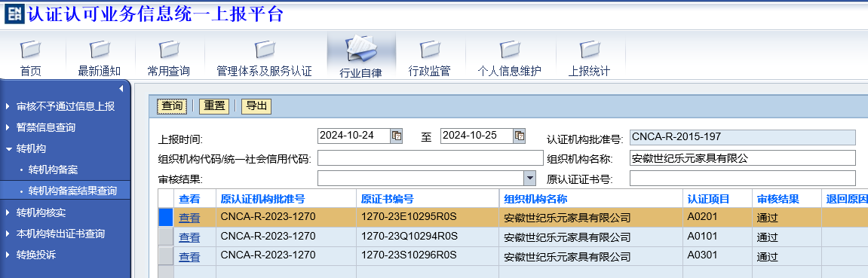Click the end date field 2024-10-25

(477, 136)
